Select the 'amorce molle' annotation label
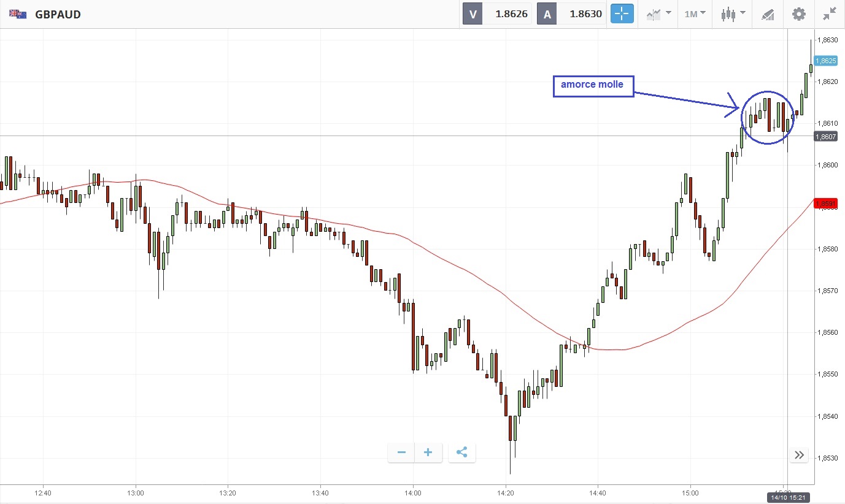This screenshot has width=845, height=504. [x=592, y=85]
